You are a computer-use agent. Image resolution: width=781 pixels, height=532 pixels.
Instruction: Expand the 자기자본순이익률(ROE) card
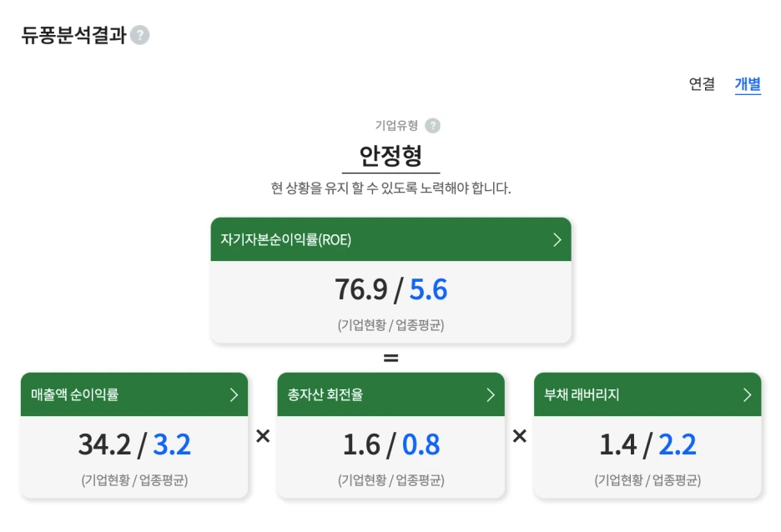[x=390, y=239]
